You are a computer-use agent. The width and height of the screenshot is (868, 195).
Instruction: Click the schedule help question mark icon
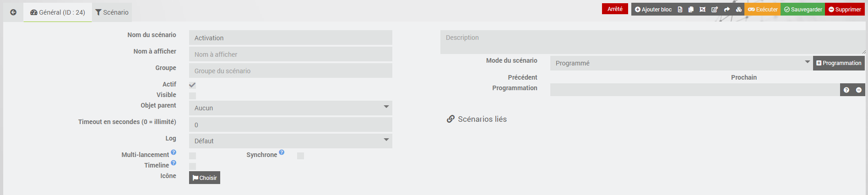point(846,90)
